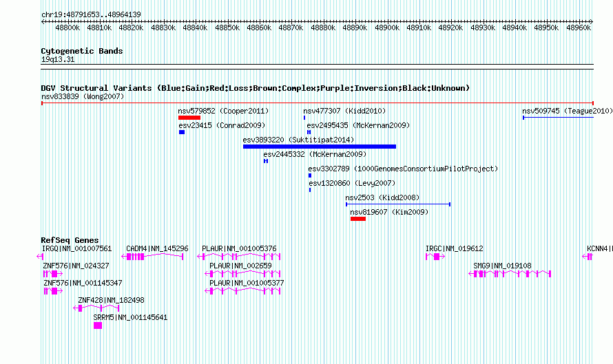The image size is (613, 364).
Task: Click the IRGC gene exon glyph
Action: [435, 257]
